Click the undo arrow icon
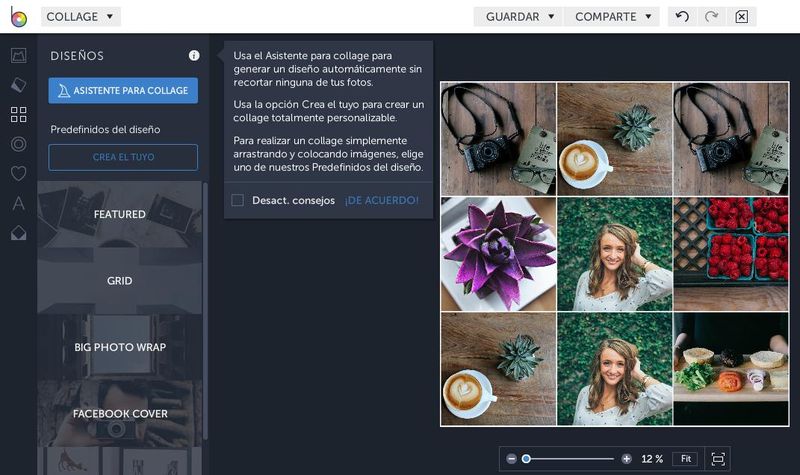This screenshot has width=800, height=475. click(x=682, y=17)
